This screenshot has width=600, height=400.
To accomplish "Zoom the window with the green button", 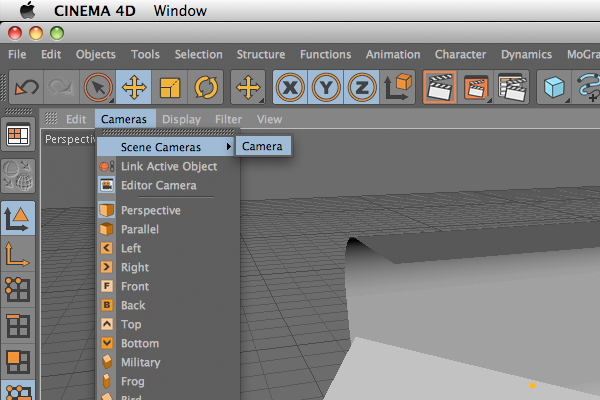I will [57, 33].
